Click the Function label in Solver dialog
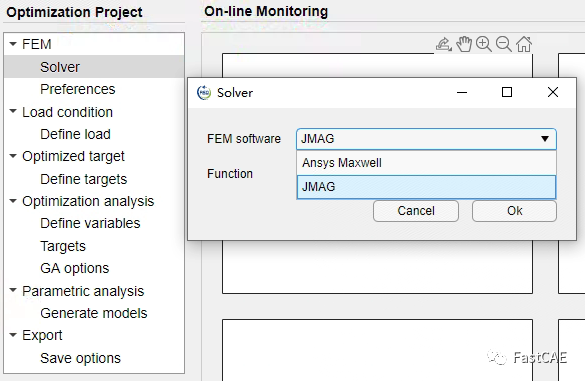585x381 pixels. (x=230, y=174)
